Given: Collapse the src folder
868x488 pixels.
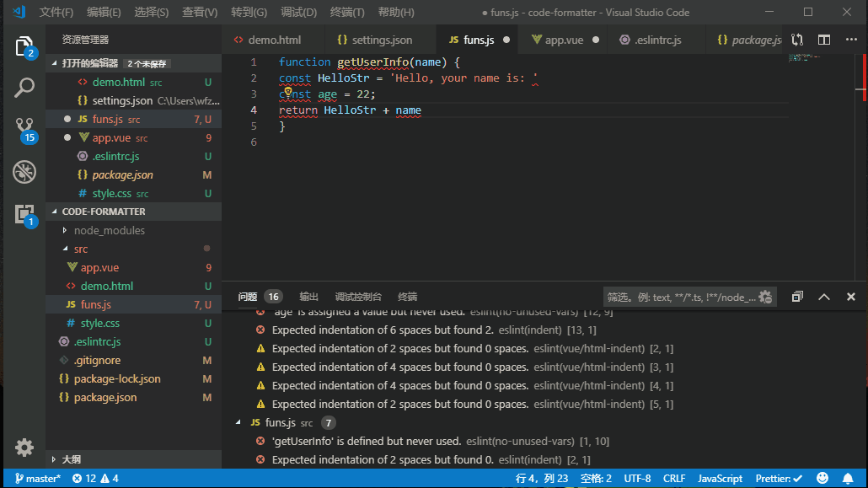Looking at the screenshot, I should [x=133, y=249].
